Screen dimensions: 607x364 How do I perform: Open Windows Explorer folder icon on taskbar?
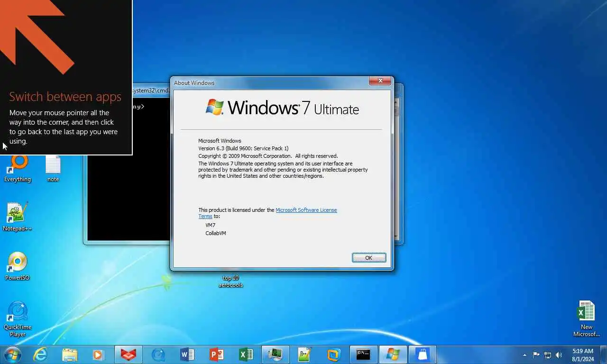click(x=69, y=355)
